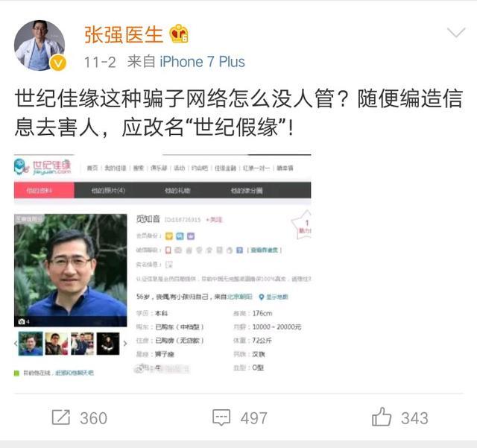Click the large blue-shirt profile photo
This screenshot has height=448, width=477.
[x=71, y=271]
